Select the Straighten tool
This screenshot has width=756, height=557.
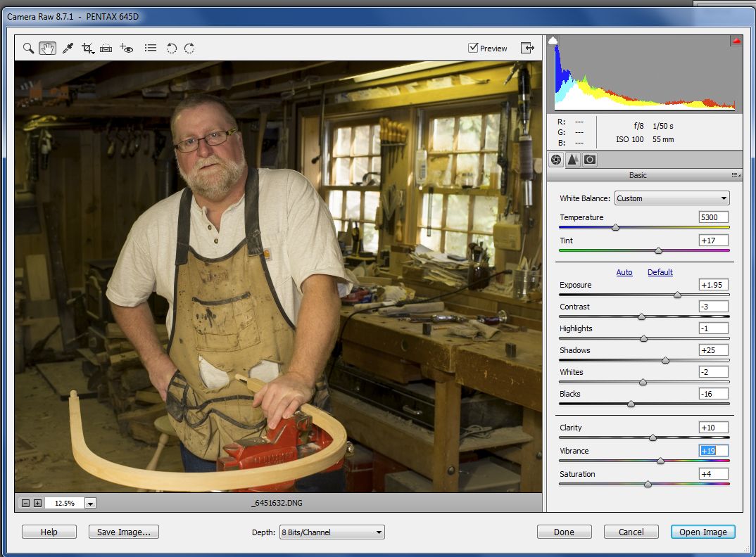pos(106,48)
